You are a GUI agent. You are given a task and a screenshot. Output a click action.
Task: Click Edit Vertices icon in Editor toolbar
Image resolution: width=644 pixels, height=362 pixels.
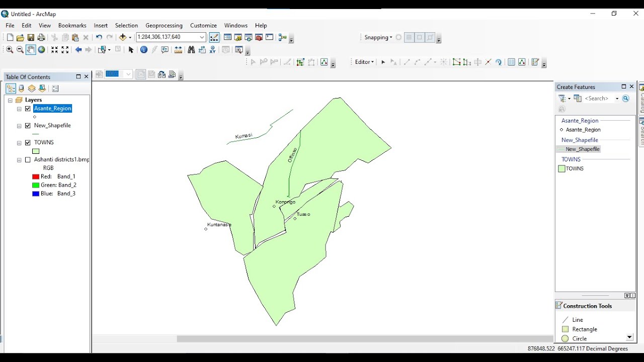456,62
